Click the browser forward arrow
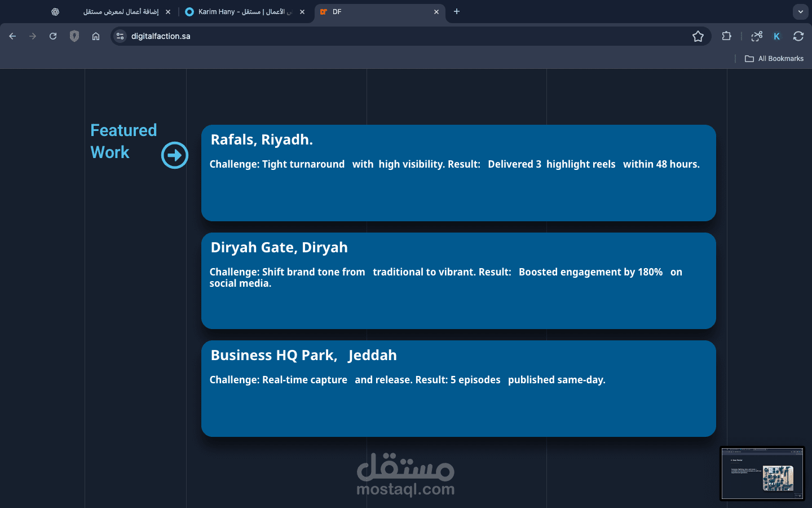 click(x=33, y=36)
